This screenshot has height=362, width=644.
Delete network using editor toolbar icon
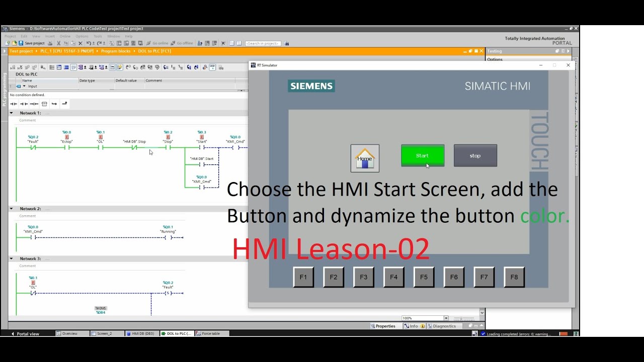tap(20, 67)
